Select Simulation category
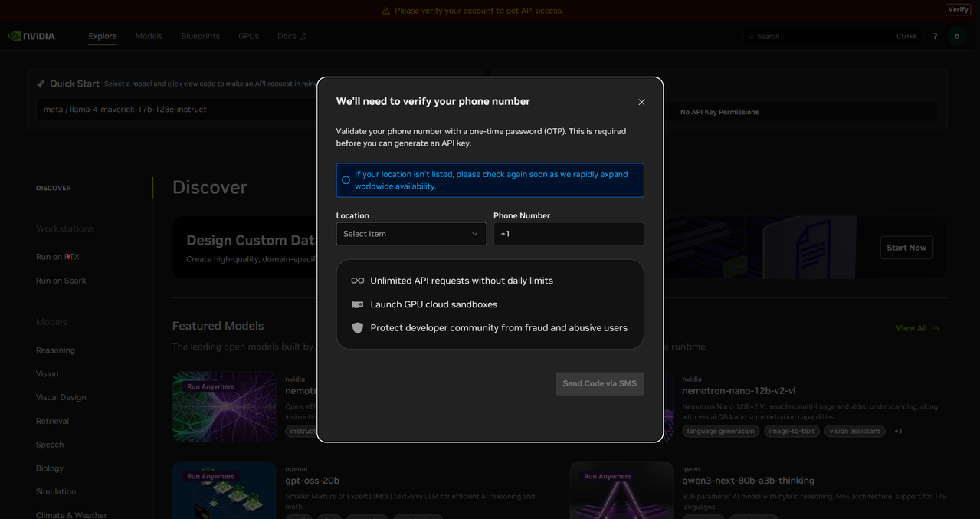 pos(56,492)
